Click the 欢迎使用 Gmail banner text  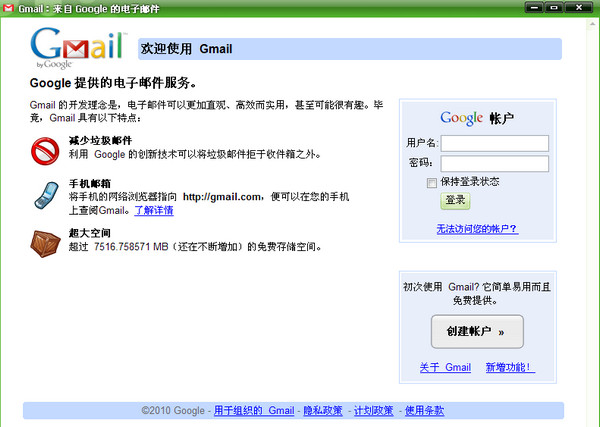[186, 49]
